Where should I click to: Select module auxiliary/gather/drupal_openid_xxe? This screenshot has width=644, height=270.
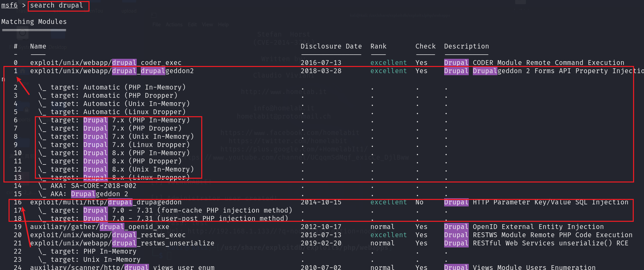(x=100, y=227)
